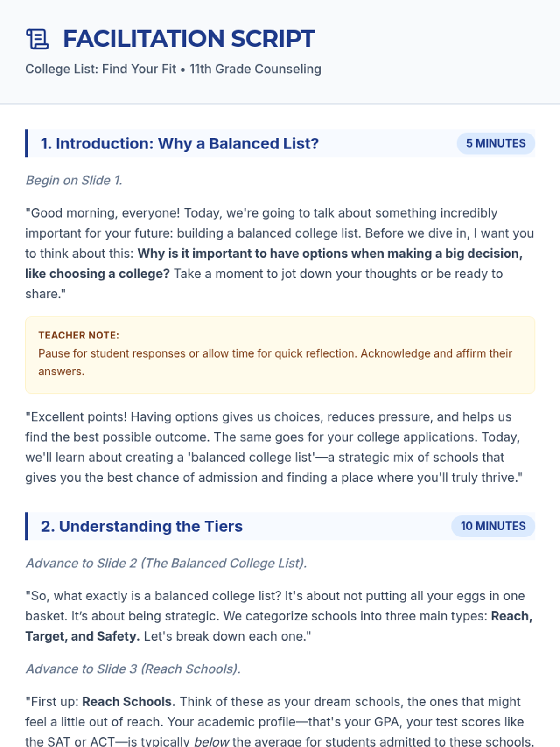
Task: Click the bold "Reach Schools." phrase
Action: (x=128, y=702)
